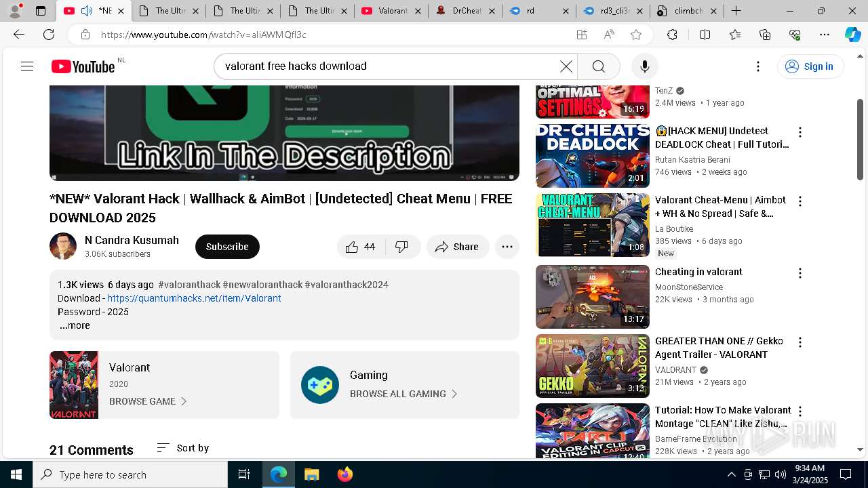Open Valorant Cheat-Menu video thumbnail
The height and width of the screenshot is (488, 868).
[x=593, y=225]
